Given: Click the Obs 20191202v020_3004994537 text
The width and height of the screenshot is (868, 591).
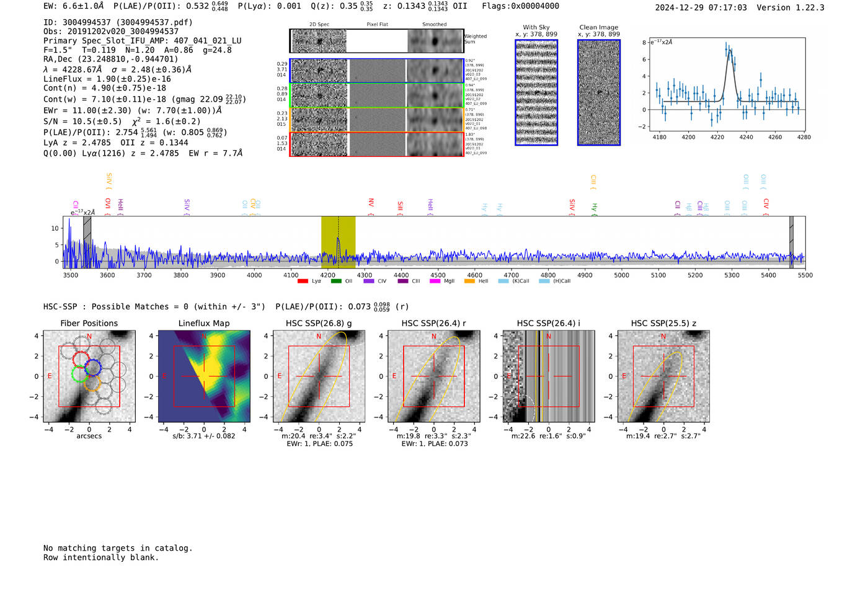Looking at the screenshot, I should tap(111, 32).
